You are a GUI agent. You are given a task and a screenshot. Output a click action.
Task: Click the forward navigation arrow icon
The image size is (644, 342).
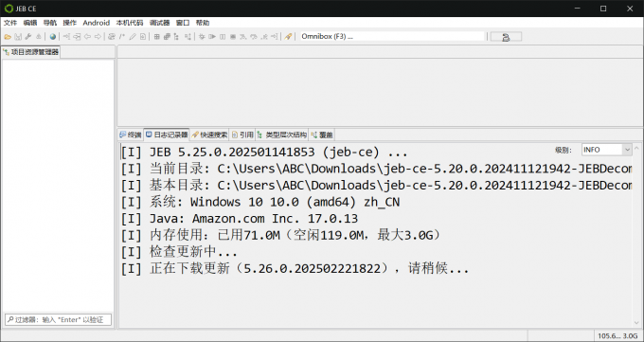tap(98, 37)
